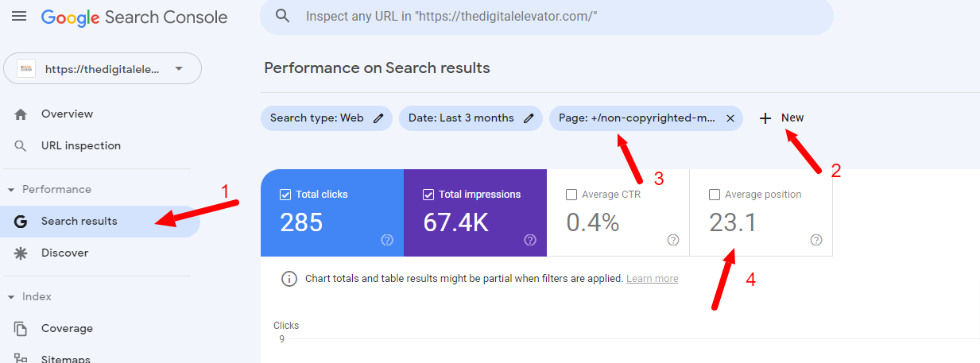Viewport: 980px width, 363px height.
Task: Follow the Learn more link
Action: point(652,279)
